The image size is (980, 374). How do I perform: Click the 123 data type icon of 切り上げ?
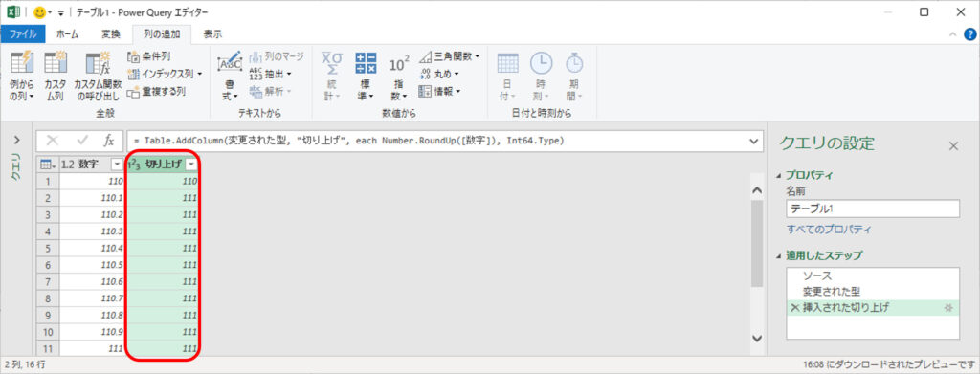pos(134,165)
